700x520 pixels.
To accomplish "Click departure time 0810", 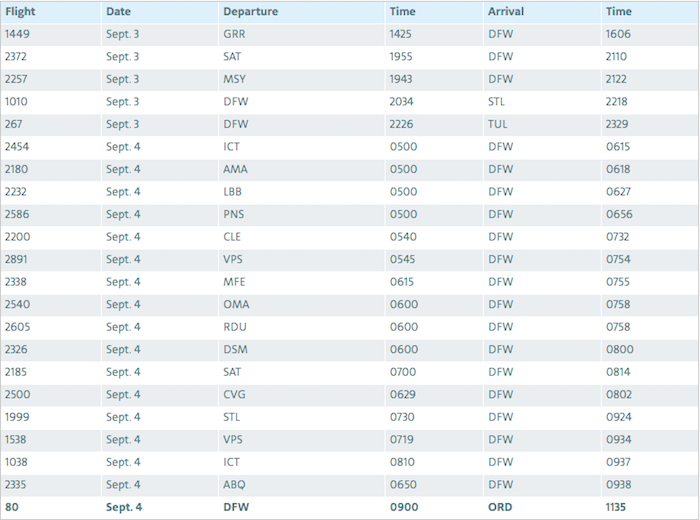I will pyautogui.click(x=402, y=462).
